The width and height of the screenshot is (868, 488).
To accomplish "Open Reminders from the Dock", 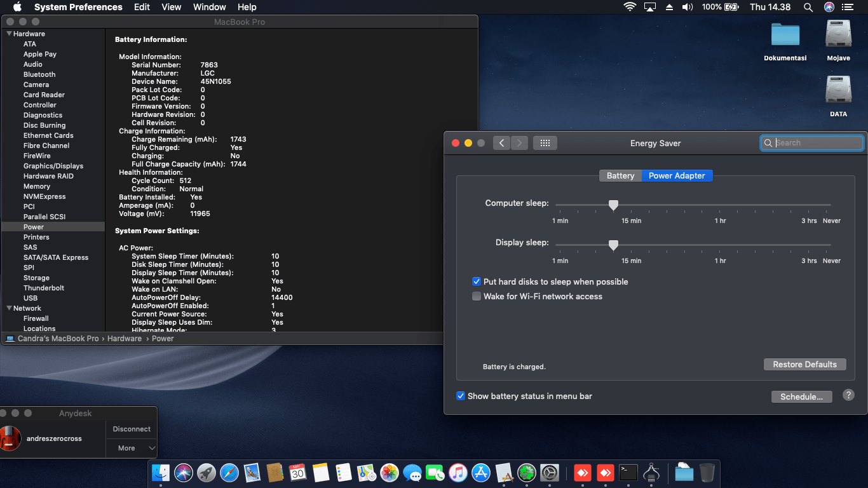I will point(344,473).
